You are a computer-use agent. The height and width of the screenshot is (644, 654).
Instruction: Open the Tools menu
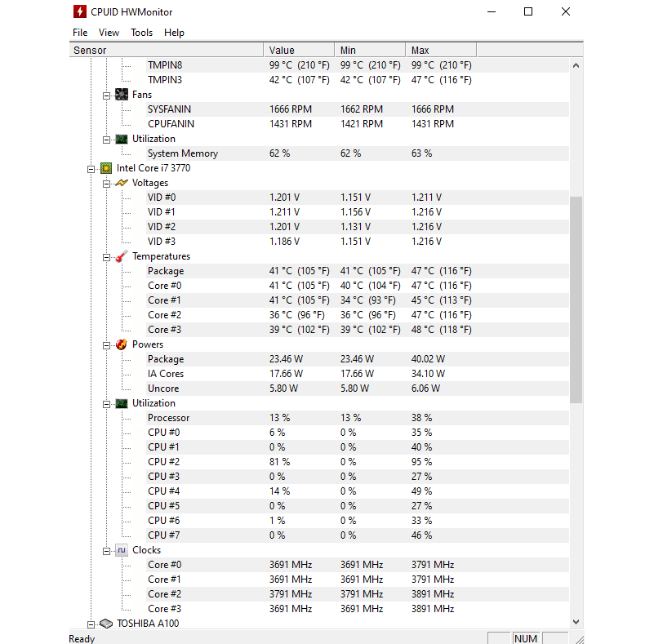pos(142,33)
